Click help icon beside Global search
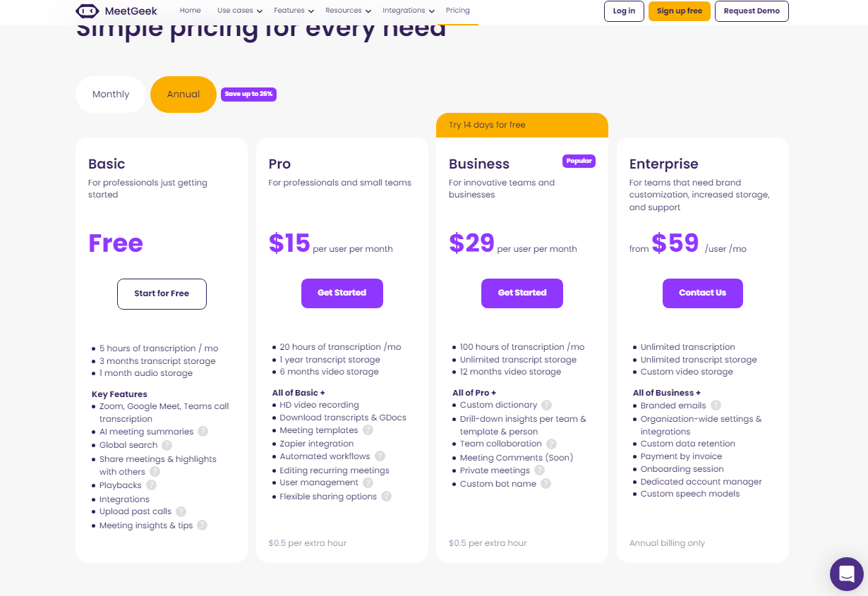This screenshot has width=868, height=596. click(167, 445)
